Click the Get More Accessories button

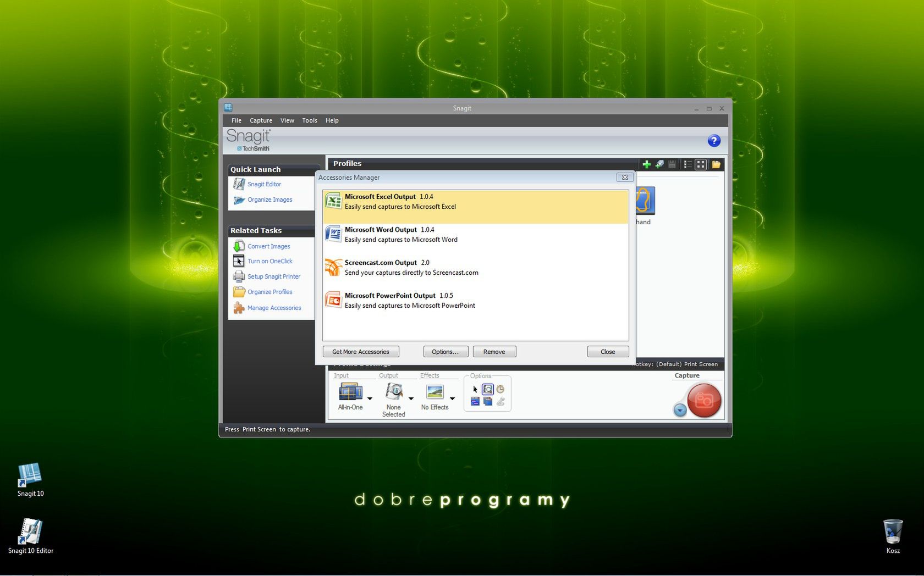tap(361, 352)
